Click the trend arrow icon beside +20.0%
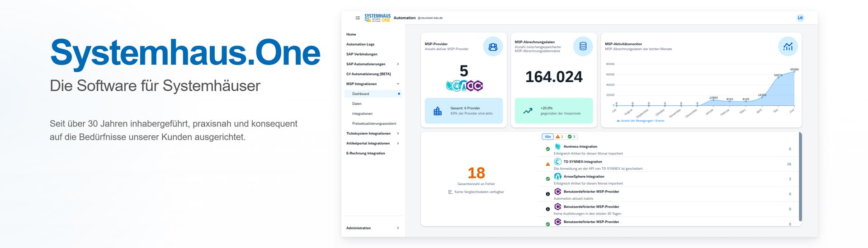 tap(528, 111)
